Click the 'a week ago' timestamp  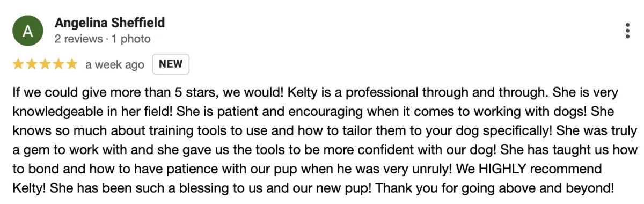click(115, 65)
